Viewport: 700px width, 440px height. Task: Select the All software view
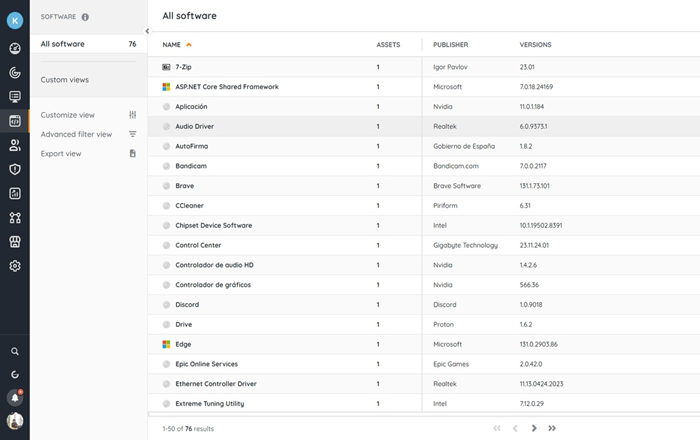88,44
